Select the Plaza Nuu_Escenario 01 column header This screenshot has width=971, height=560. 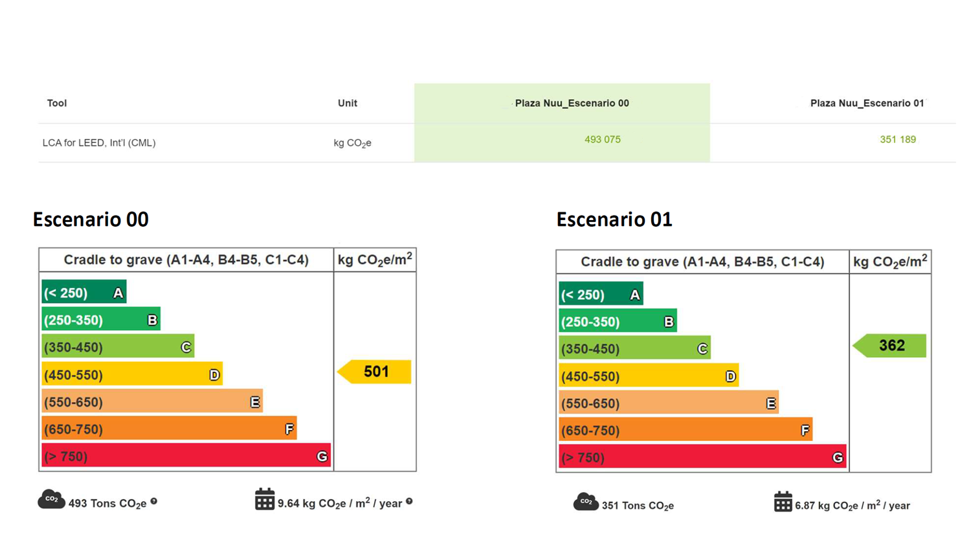(867, 103)
